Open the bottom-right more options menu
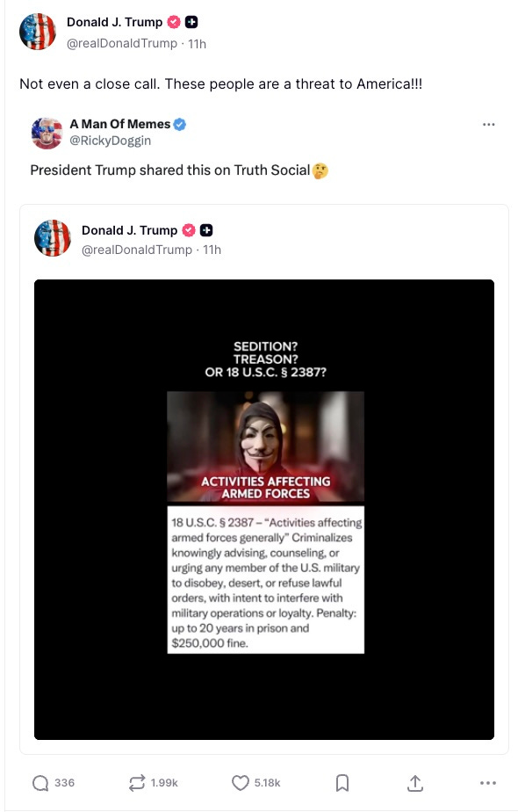The height and width of the screenshot is (812, 518). click(490, 783)
